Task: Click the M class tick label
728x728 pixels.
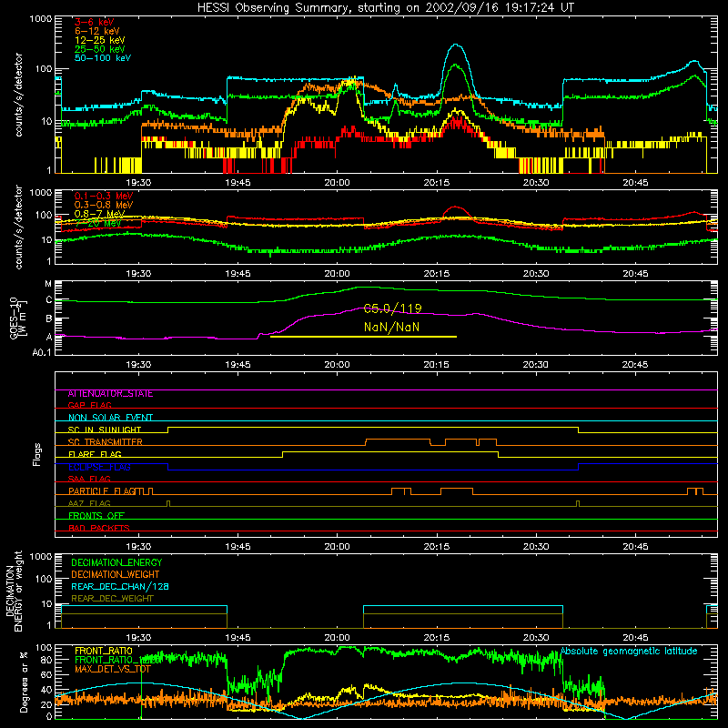Action: tap(48, 284)
